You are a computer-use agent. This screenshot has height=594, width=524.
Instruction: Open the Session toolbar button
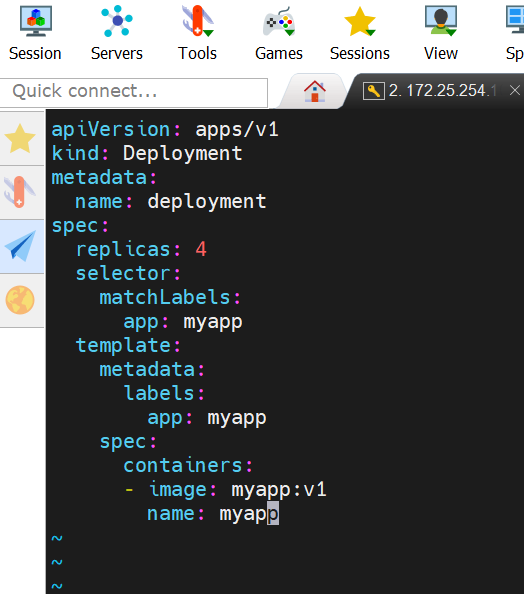click(x=35, y=34)
